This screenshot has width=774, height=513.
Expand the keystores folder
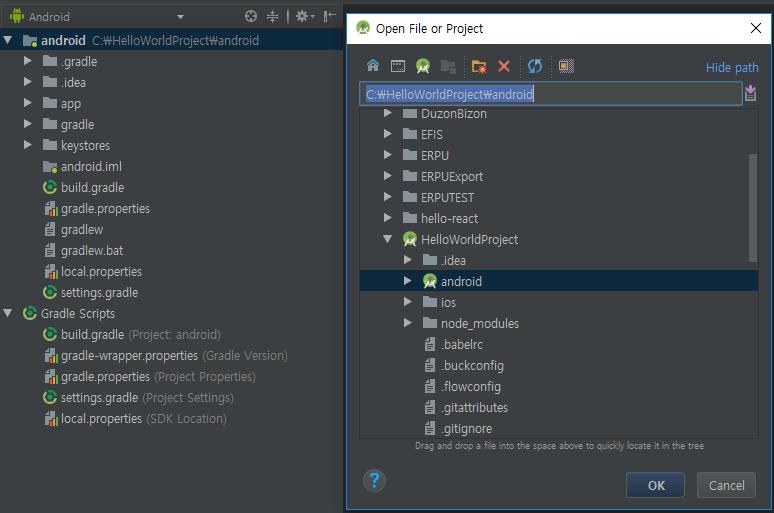coord(28,145)
